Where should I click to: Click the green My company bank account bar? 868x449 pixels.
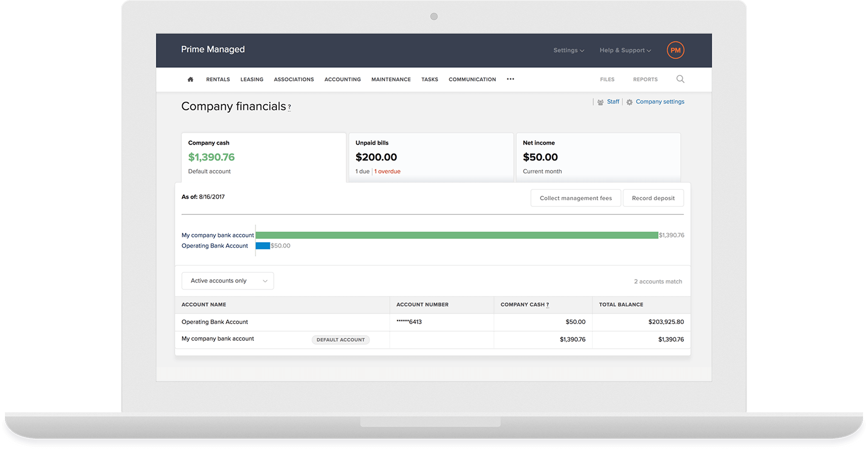(x=457, y=235)
